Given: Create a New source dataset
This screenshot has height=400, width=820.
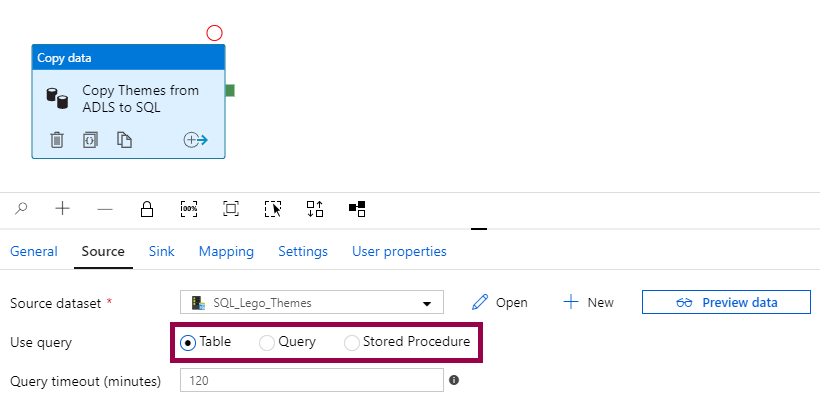Looking at the screenshot, I should (588, 302).
